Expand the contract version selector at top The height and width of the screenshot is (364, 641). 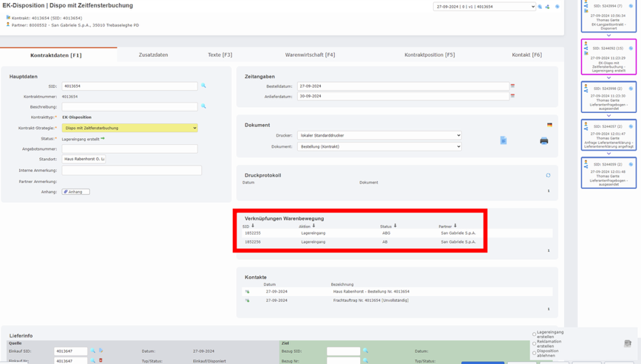point(484,7)
